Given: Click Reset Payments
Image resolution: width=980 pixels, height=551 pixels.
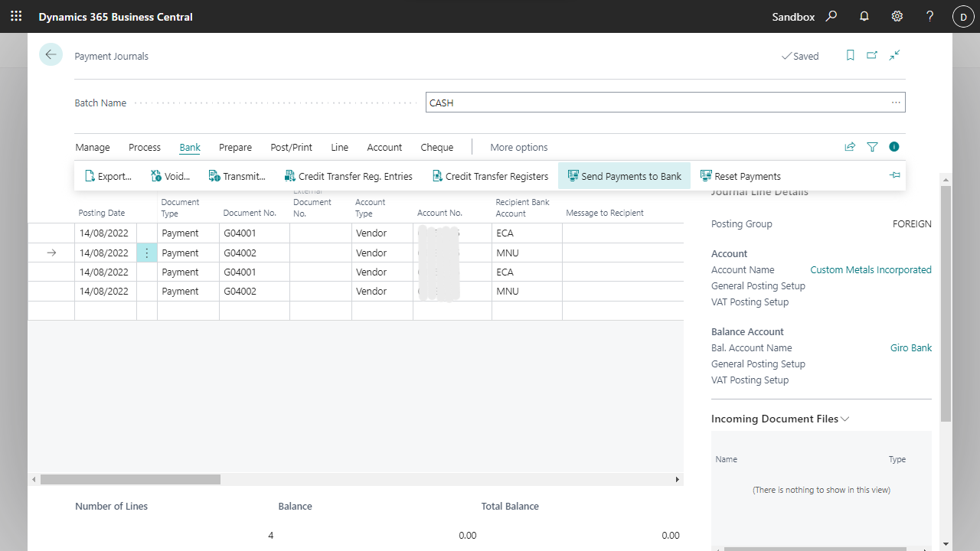Looking at the screenshot, I should 740,176.
